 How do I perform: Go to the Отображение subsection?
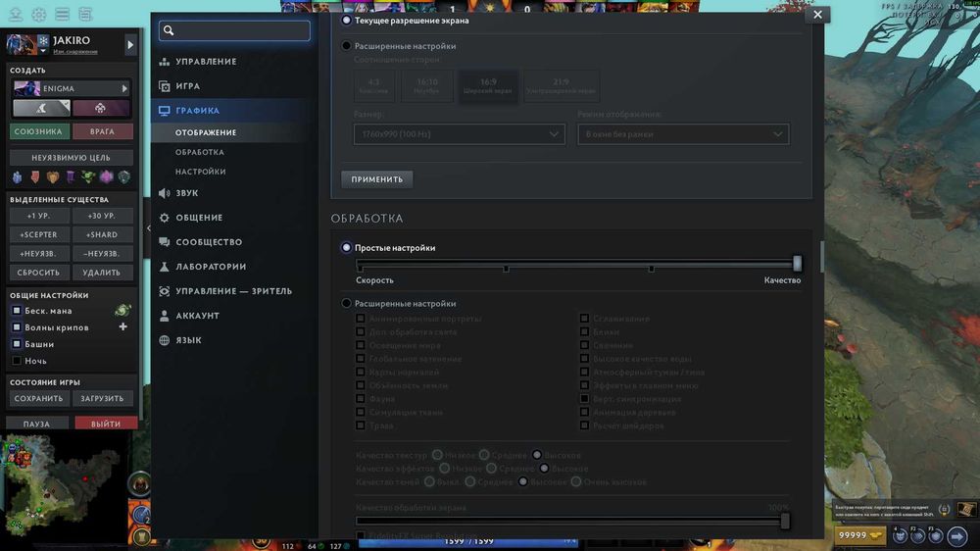[x=206, y=132]
